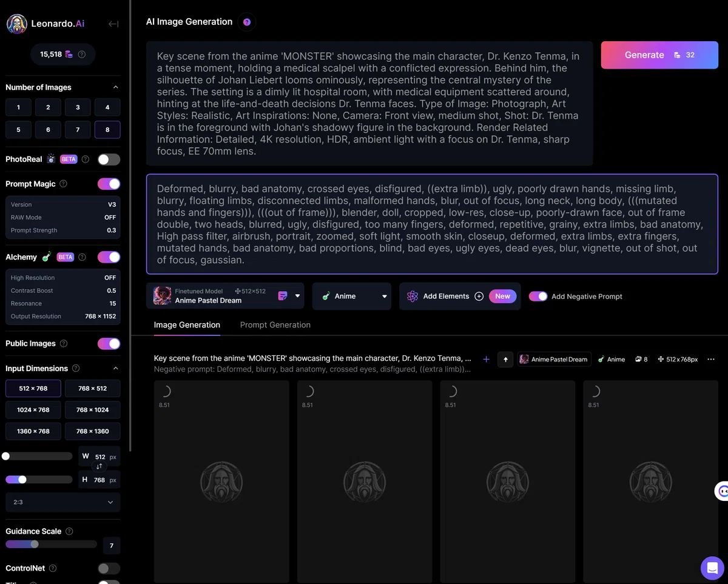Open the Anime style dropdown
Screen dimensions: 728x584
point(352,296)
